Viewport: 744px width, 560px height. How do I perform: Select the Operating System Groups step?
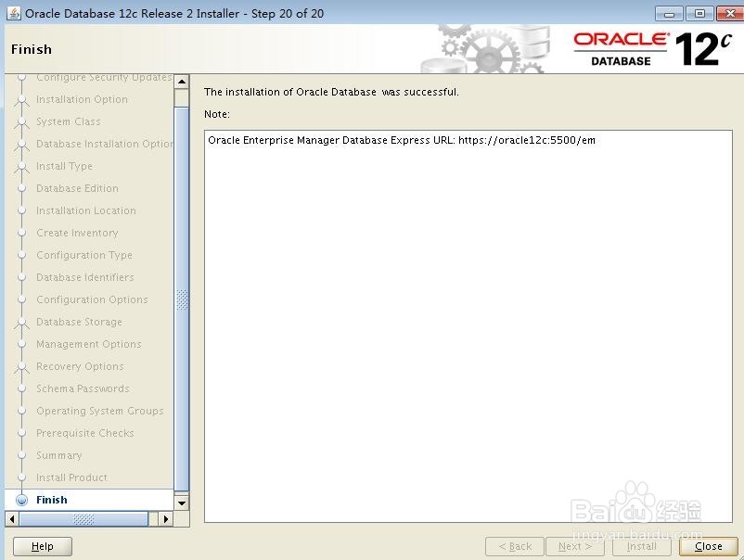tap(100, 411)
